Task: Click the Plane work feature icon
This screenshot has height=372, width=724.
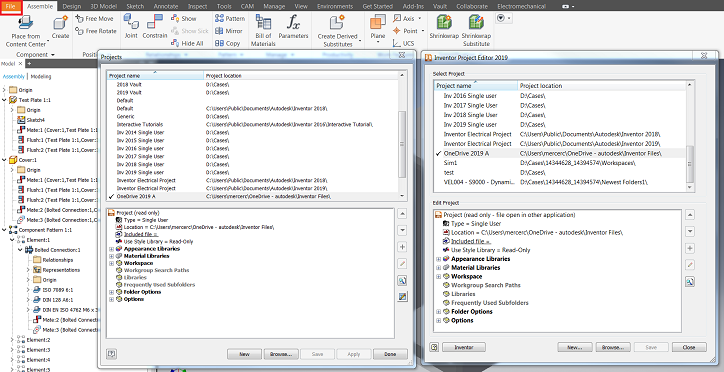Action: click(378, 23)
